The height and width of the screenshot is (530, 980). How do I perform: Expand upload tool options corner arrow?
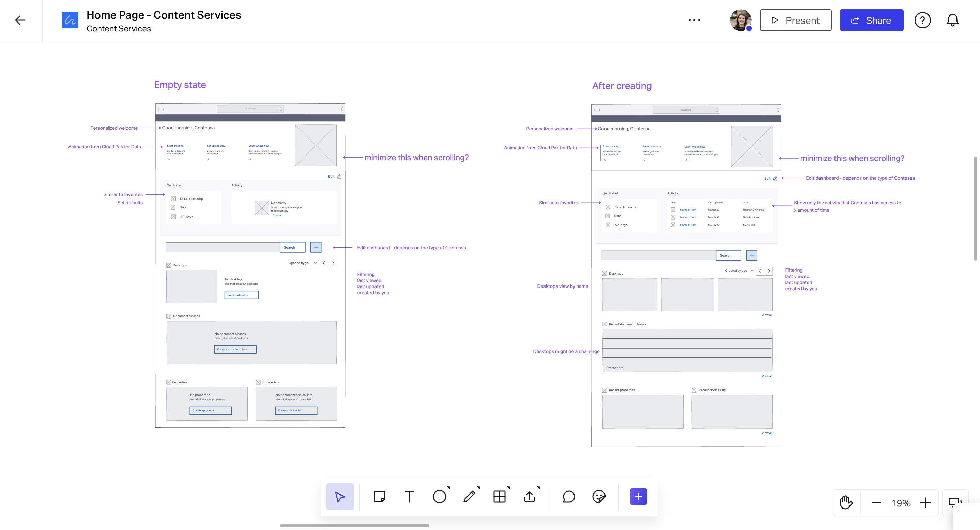click(539, 488)
